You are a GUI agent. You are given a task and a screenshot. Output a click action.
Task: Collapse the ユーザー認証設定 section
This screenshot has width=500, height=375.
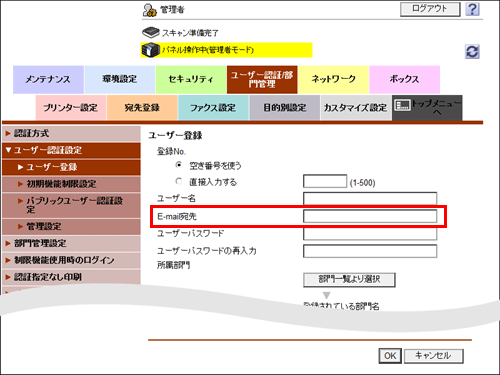point(71,150)
